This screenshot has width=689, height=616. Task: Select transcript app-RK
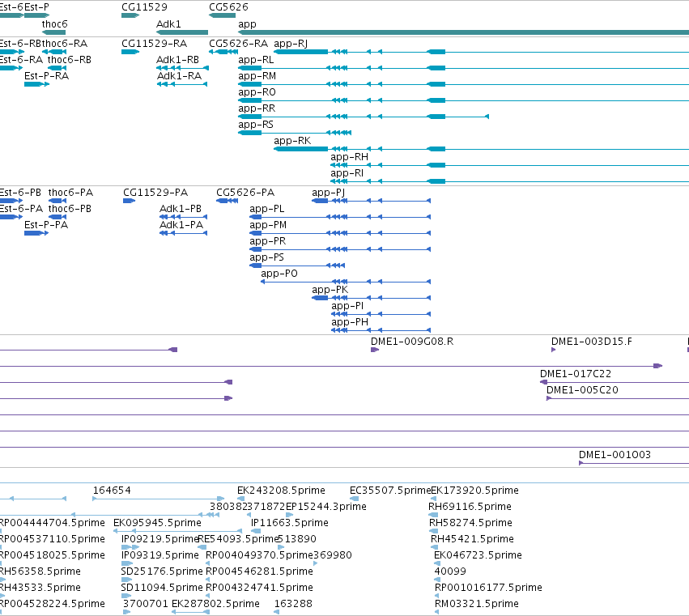pos(292,141)
